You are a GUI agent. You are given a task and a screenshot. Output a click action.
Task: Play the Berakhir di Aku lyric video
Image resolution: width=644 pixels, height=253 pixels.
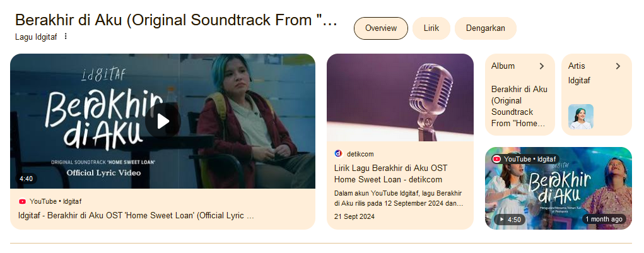[x=163, y=121]
